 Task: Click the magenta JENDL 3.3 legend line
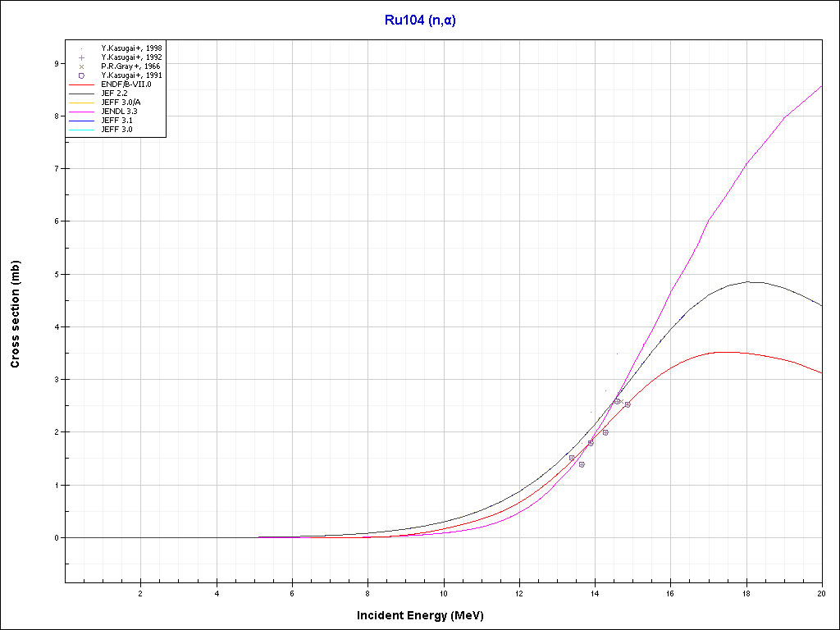point(82,112)
